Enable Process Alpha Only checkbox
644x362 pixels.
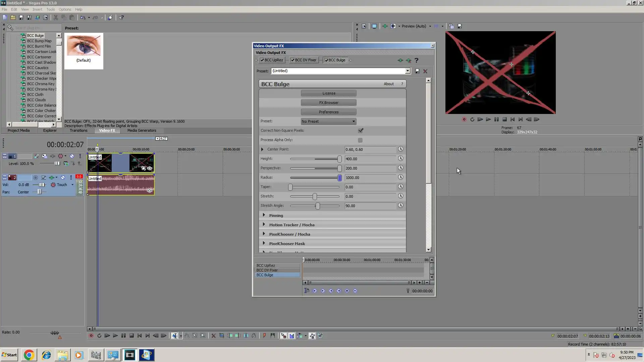point(360,140)
